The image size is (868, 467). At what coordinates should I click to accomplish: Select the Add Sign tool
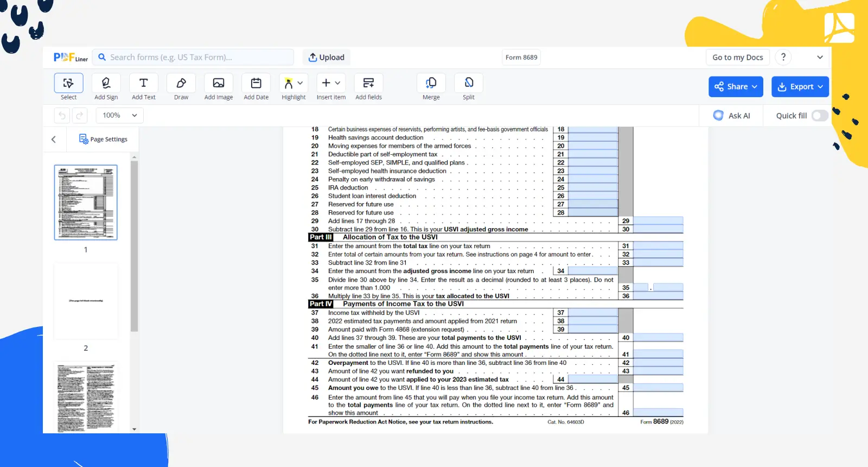106,84
